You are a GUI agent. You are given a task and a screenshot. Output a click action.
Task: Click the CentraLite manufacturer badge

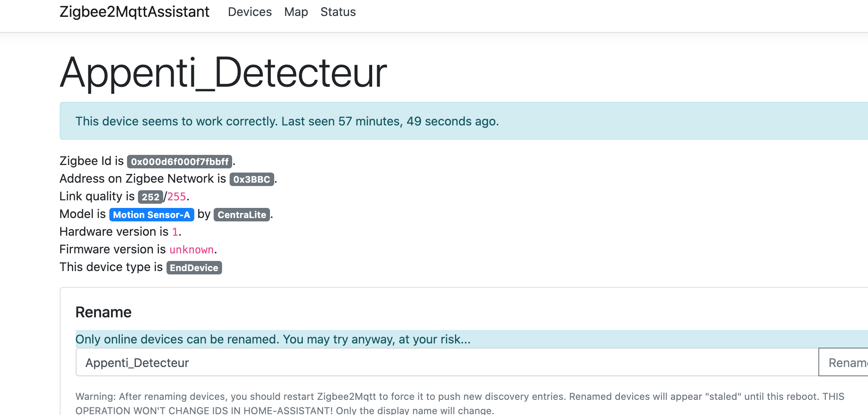(241, 215)
